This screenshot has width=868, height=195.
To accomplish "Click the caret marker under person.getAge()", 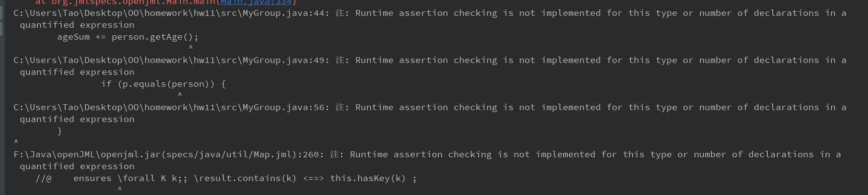I will coord(191,48).
